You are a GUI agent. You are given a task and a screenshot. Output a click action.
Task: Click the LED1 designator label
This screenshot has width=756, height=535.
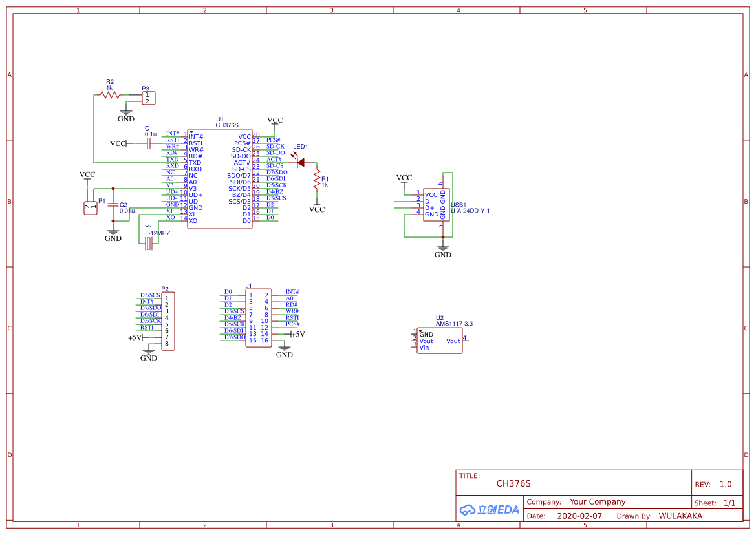pos(300,147)
